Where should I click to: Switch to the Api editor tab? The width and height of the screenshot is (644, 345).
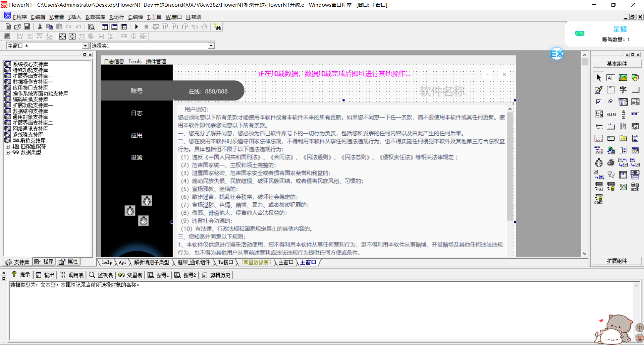coord(122,262)
